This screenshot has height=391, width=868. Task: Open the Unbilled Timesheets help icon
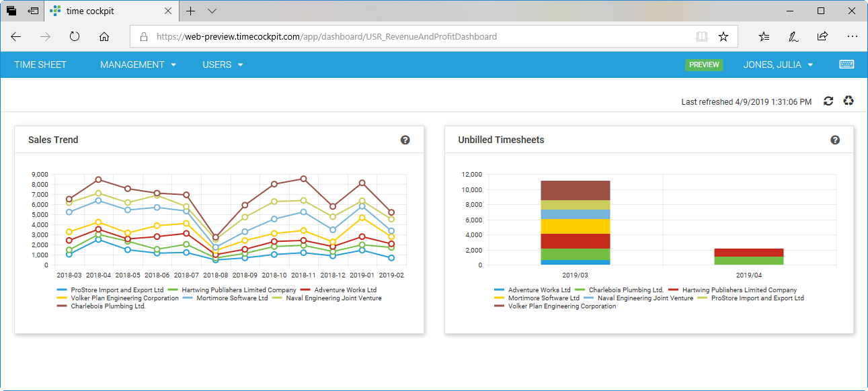point(835,140)
